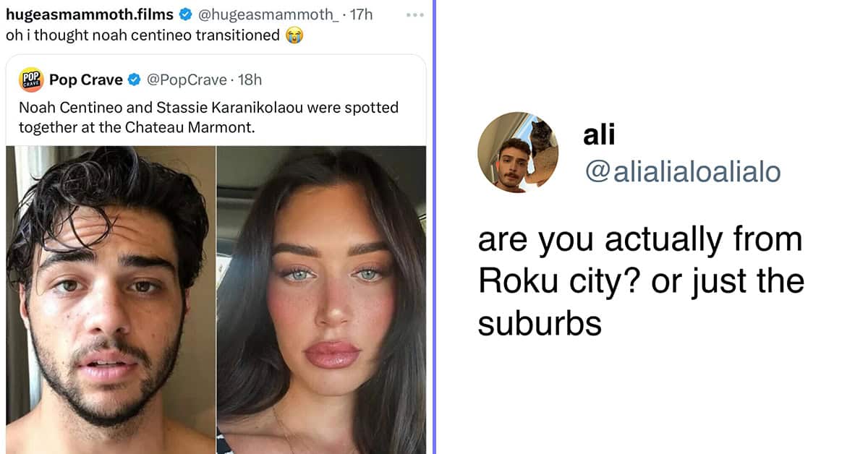
Task: Open ali's circular profile picture
Action: pyautogui.click(x=519, y=153)
